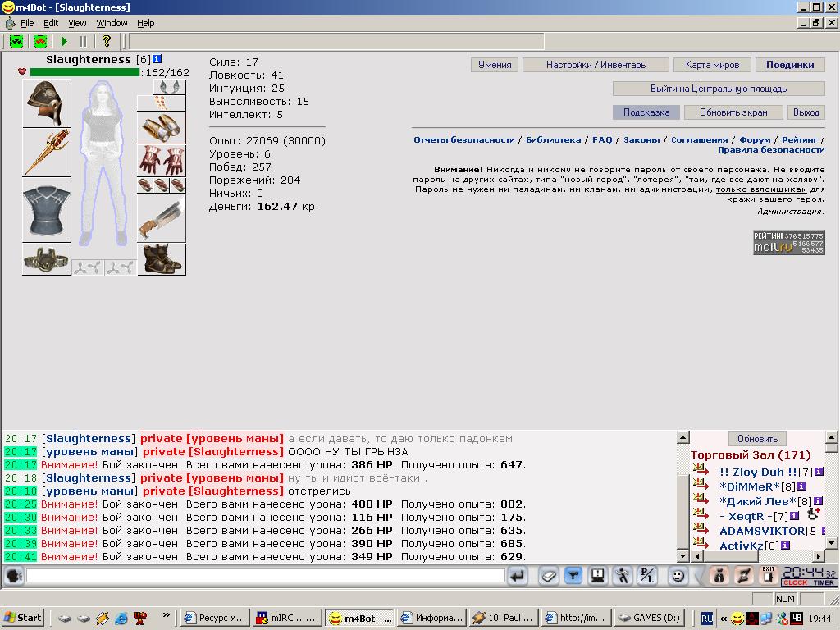
Task: Pause the bot with the pause button
Action: click(83, 41)
